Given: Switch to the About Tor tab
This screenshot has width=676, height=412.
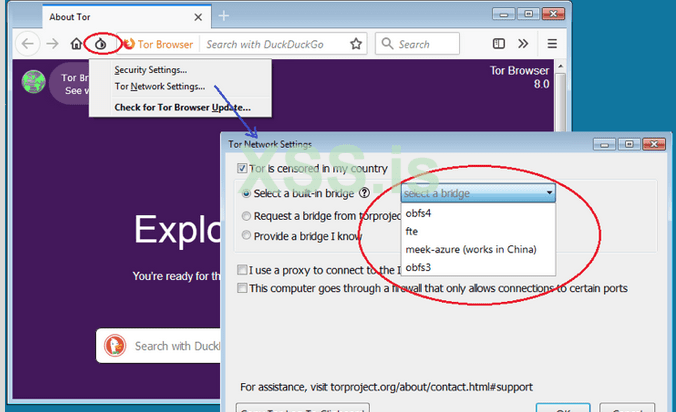Looking at the screenshot, I should coord(127,17).
